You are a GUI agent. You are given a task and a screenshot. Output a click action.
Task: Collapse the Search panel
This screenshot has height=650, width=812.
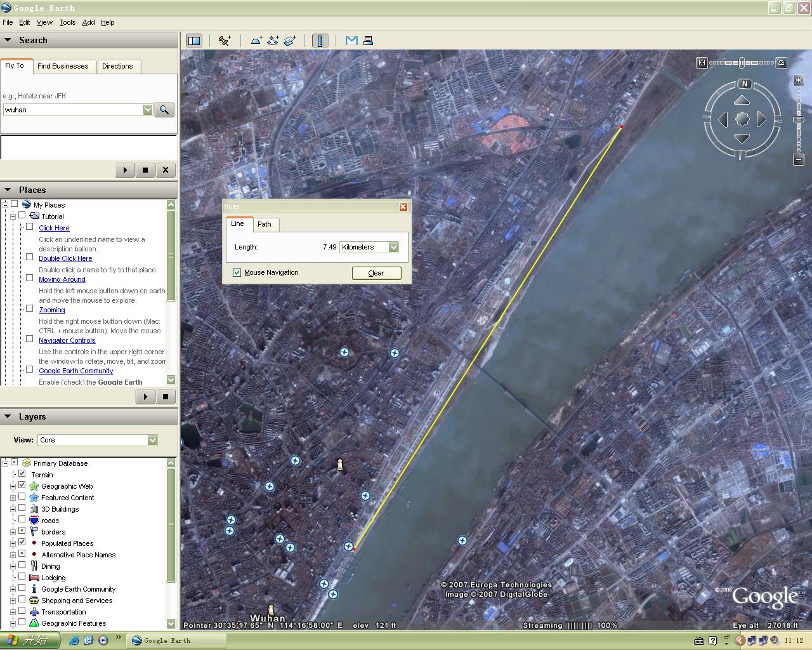pyautogui.click(x=8, y=40)
